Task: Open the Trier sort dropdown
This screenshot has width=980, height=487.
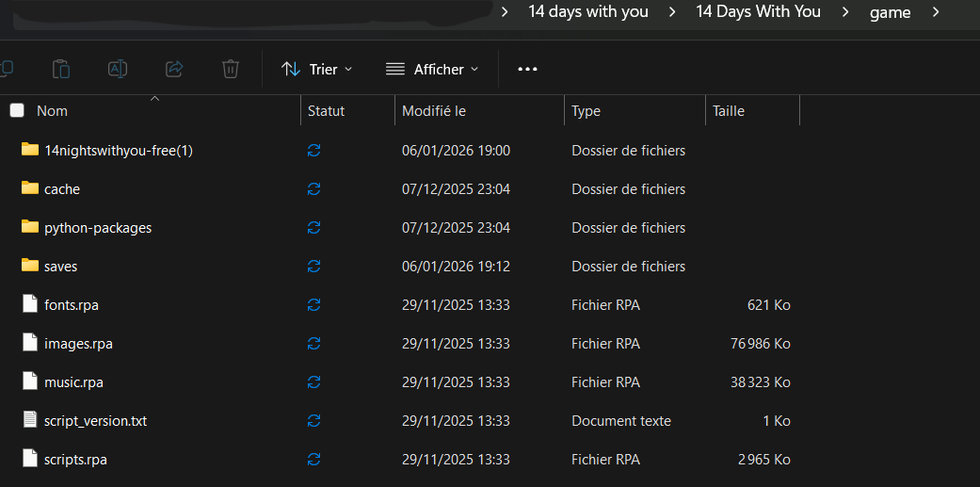Action: [x=317, y=69]
